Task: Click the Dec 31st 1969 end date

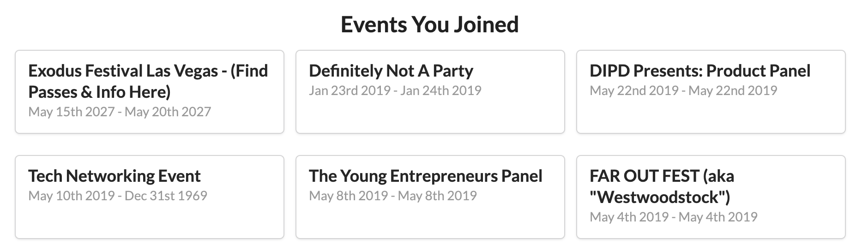Action: pos(166,196)
